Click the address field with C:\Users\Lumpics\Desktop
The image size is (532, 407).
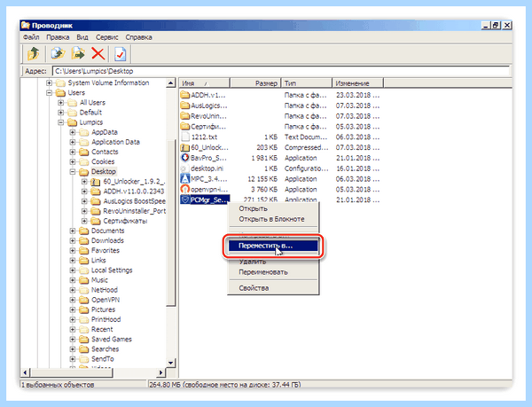click(281, 71)
